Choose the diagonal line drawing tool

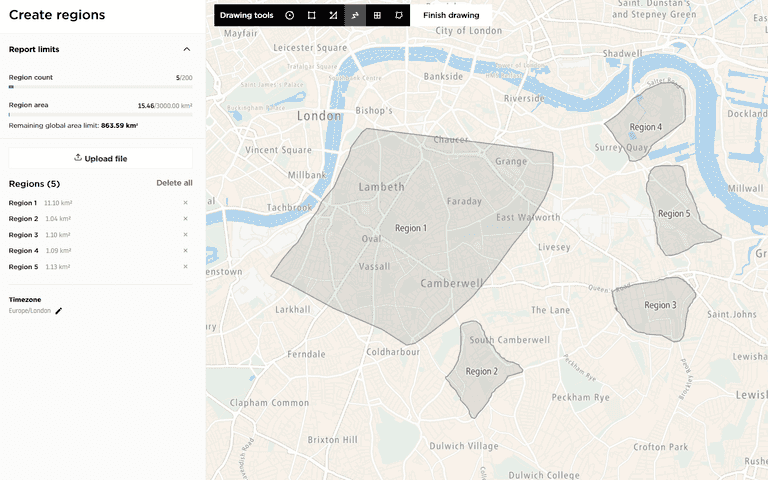pyautogui.click(x=333, y=15)
